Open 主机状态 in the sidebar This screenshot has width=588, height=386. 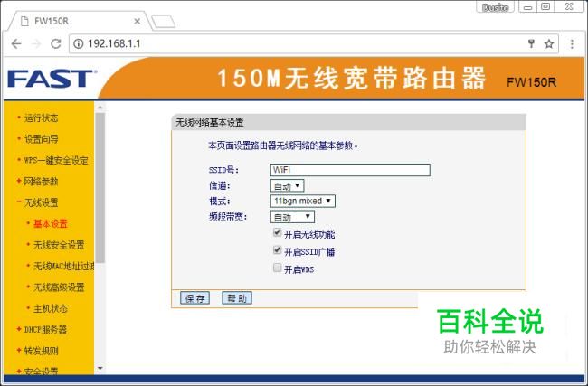pos(51,308)
